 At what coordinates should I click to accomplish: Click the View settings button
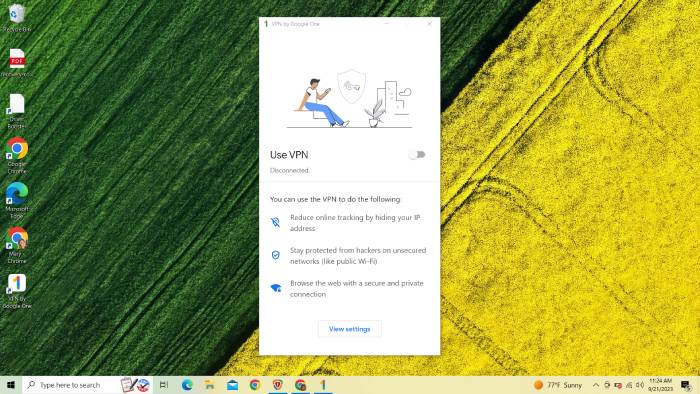(350, 329)
